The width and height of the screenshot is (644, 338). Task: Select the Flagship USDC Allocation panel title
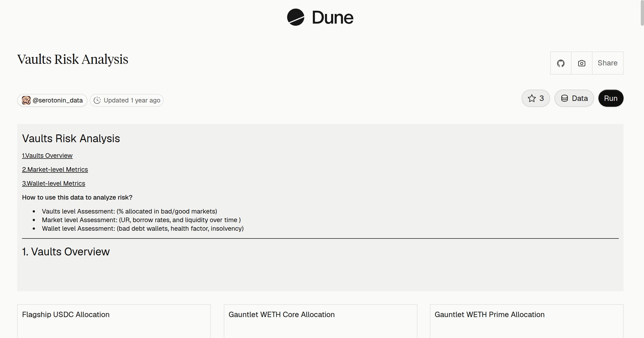tap(66, 314)
